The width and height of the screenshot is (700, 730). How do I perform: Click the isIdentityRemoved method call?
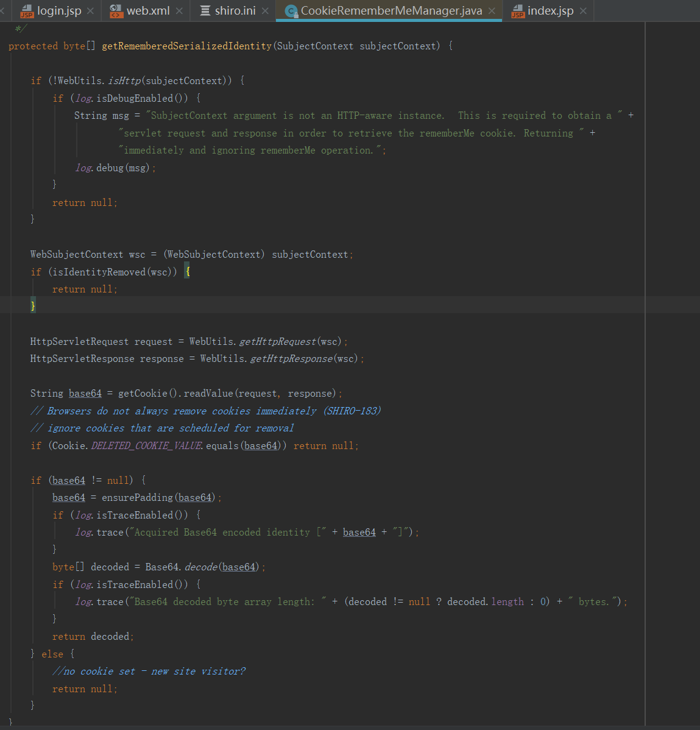tap(99, 272)
